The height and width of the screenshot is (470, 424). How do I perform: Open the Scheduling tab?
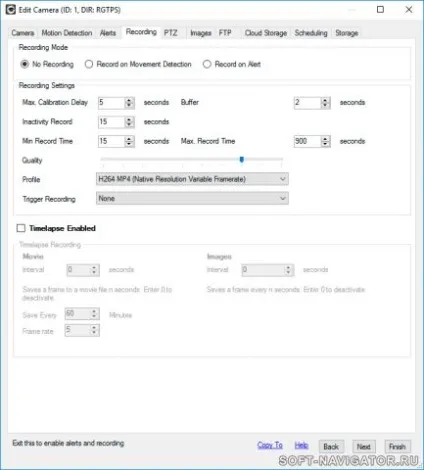click(311, 33)
